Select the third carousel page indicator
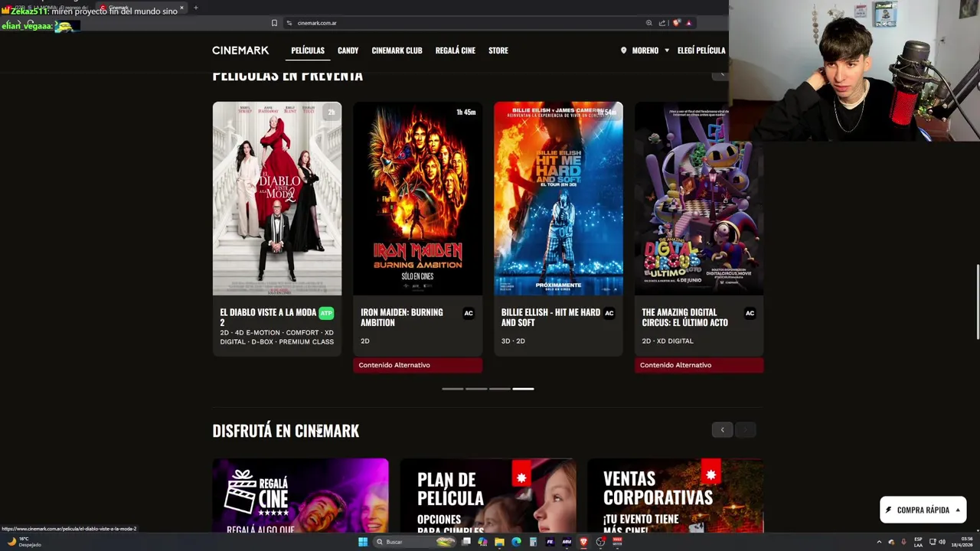 click(499, 389)
